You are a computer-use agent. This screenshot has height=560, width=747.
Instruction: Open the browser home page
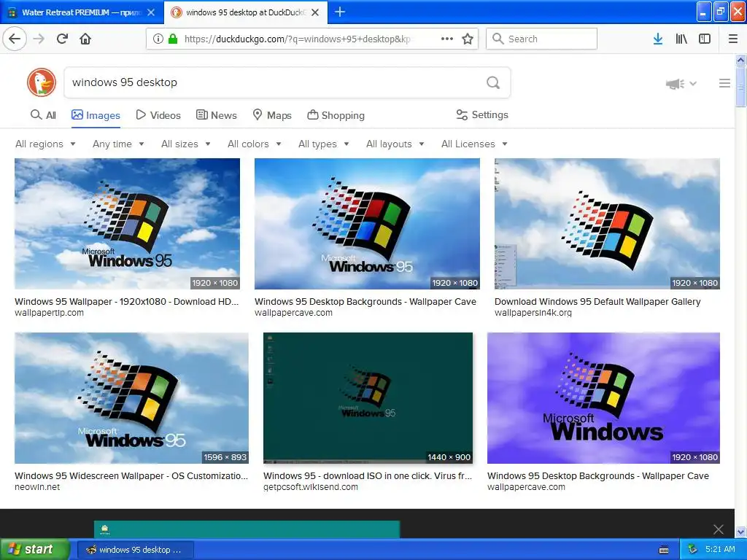click(85, 39)
